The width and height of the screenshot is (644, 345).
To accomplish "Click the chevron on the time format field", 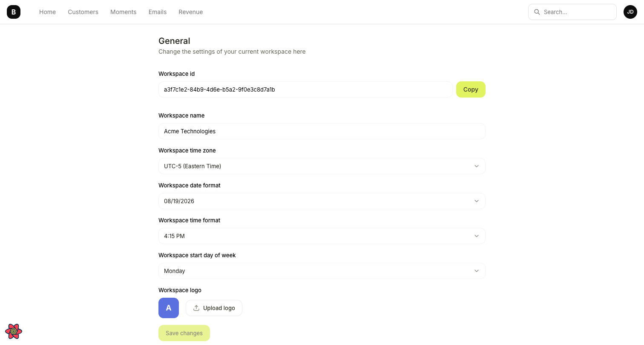I will [x=477, y=236].
